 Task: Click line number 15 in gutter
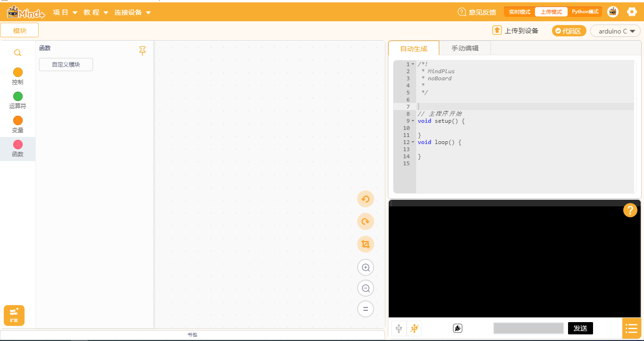coord(407,163)
